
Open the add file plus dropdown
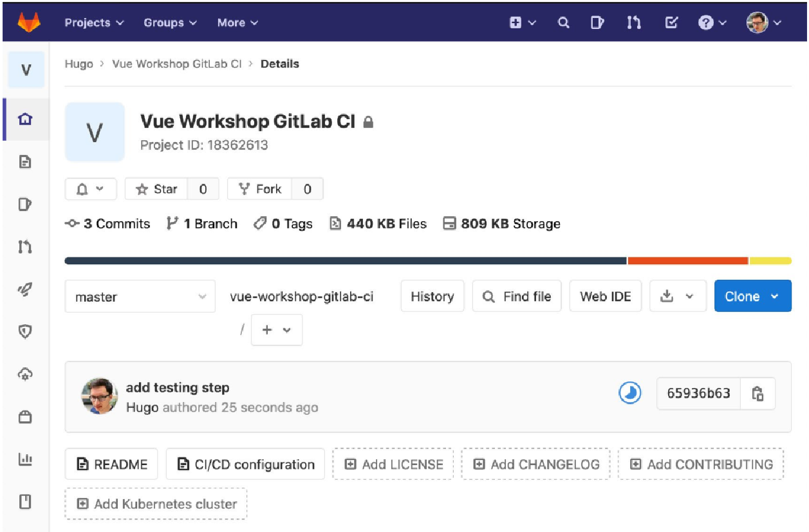tap(277, 329)
